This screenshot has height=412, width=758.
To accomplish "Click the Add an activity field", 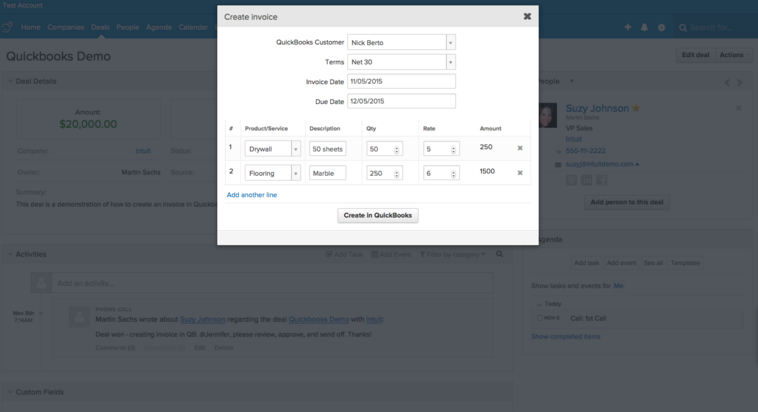I will 273,283.
